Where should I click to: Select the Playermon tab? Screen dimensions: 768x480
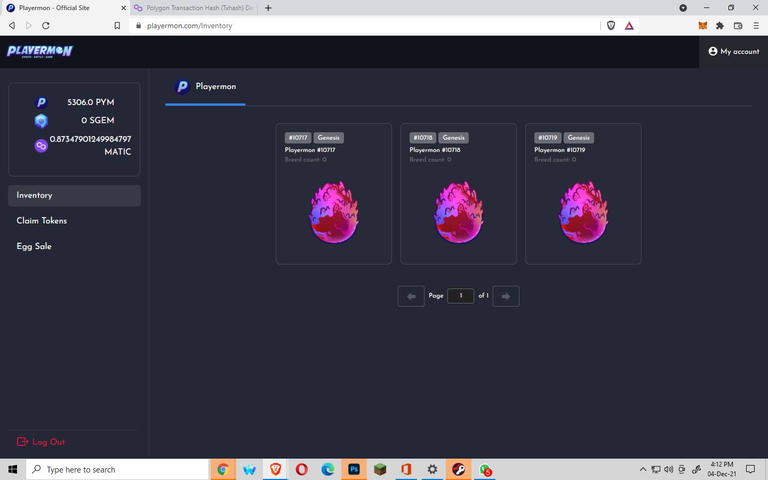205,87
